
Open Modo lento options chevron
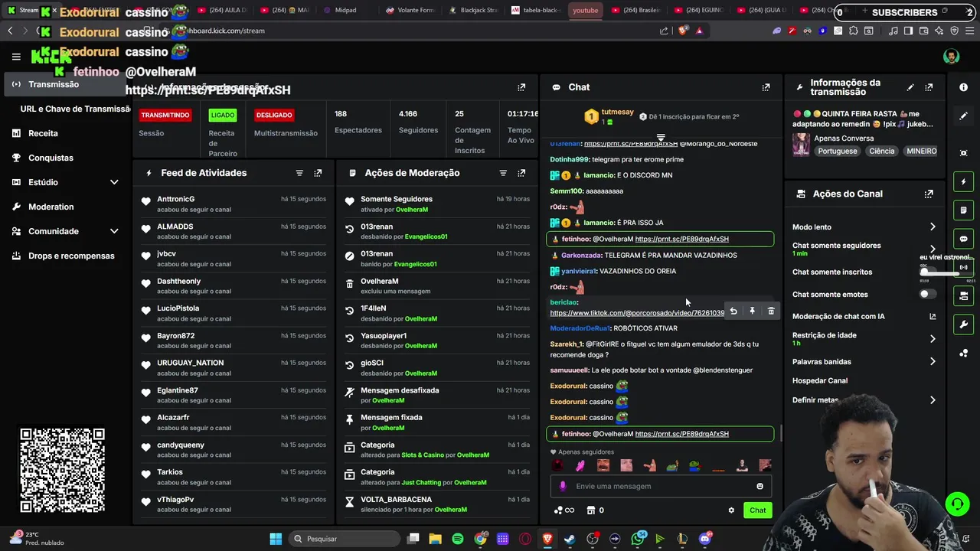click(933, 227)
